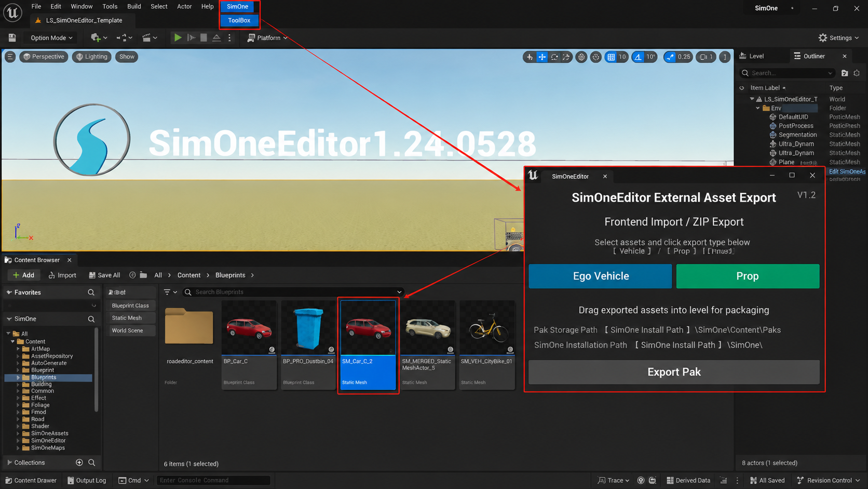Open the Actor menu
868x489 pixels.
coord(184,6)
